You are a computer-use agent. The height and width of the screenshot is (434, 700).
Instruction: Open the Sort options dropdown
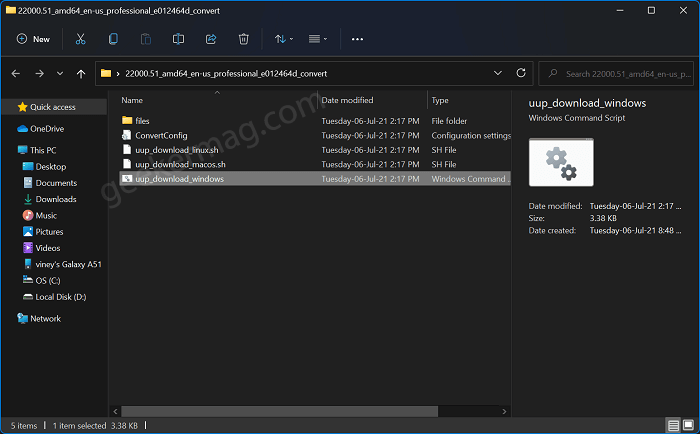click(x=284, y=39)
